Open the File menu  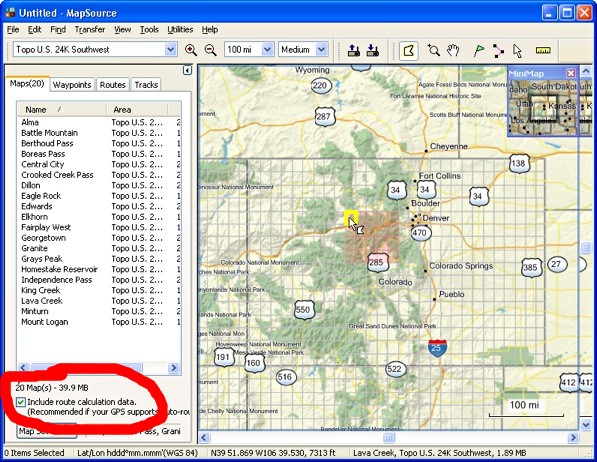13,30
